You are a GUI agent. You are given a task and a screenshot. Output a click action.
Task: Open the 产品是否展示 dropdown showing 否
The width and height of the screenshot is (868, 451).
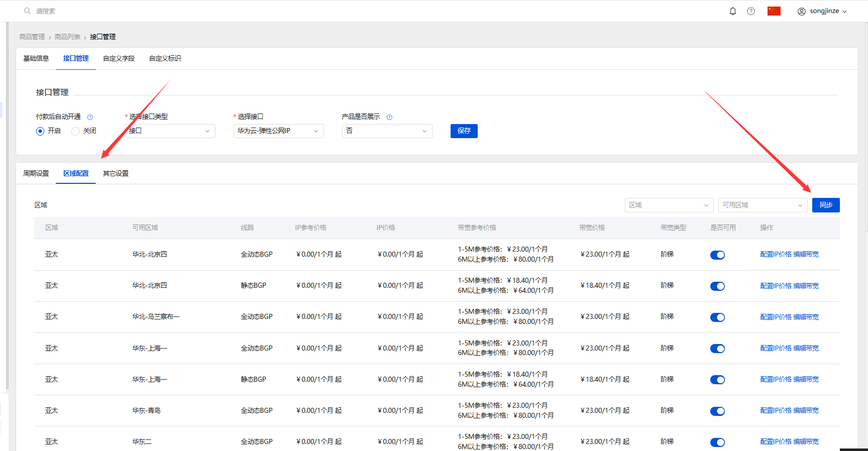[387, 131]
